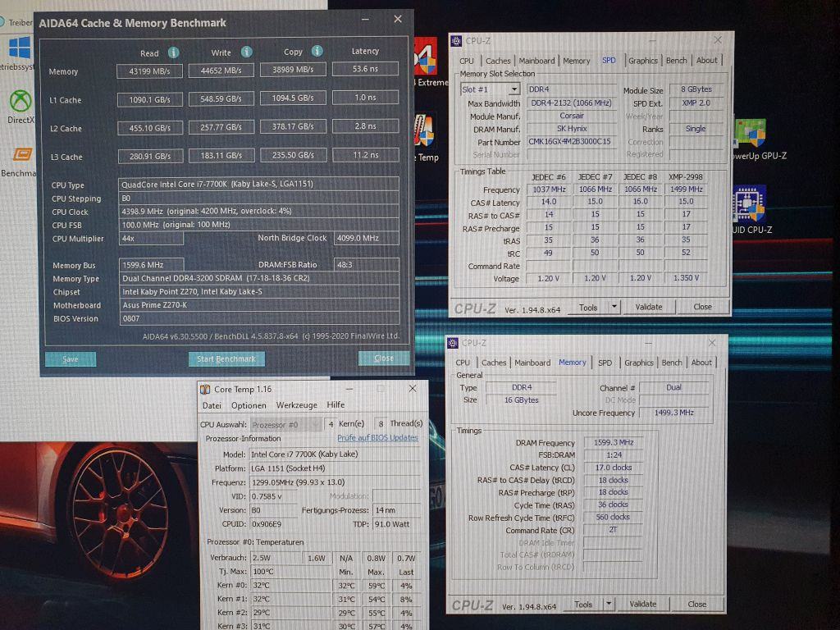Open the CPUID CPU-Z desktop icon
The width and height of the screenshot is (840, 630).
click(749, 203)
